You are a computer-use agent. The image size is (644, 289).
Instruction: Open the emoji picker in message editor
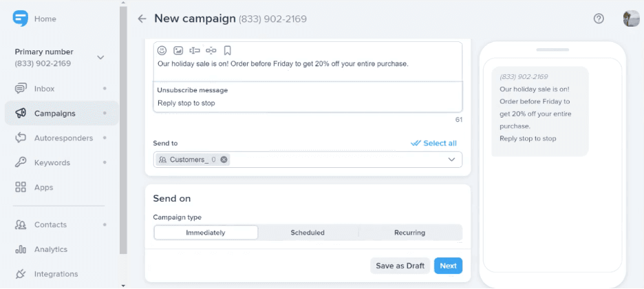pyautogui.click(x=162, y=50)
